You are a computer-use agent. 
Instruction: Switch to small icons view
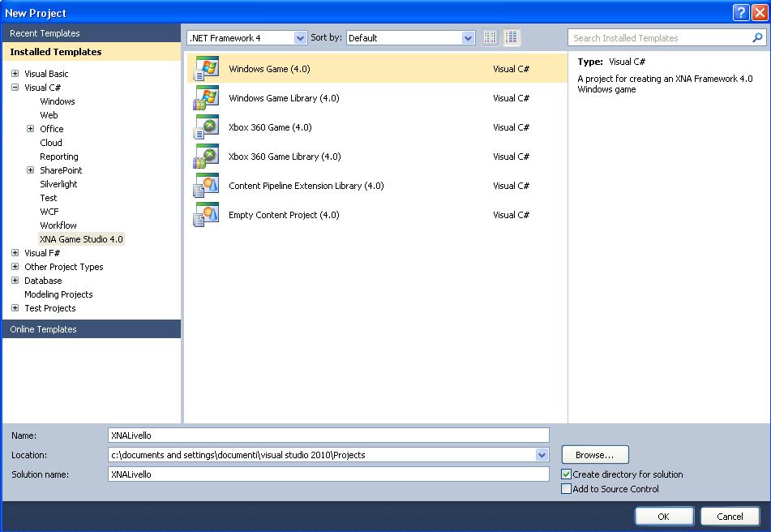click(490, 37)
